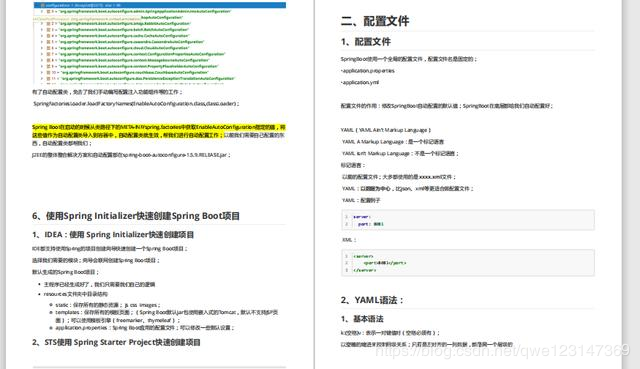Screen dimensions: 640x369
Task: Click the 'k:(空格)v：' syntax line
Action: click(390, 333)
